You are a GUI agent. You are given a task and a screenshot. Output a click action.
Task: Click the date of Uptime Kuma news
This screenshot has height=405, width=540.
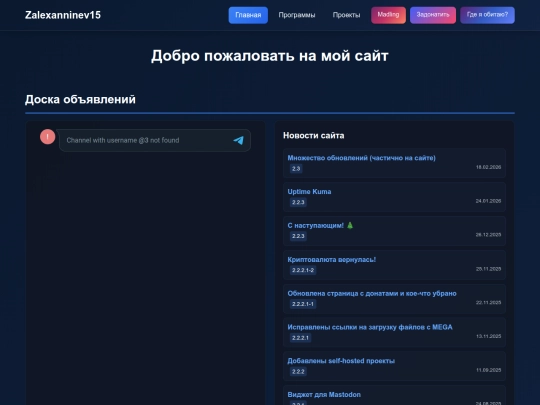click(x=488, y=201)
